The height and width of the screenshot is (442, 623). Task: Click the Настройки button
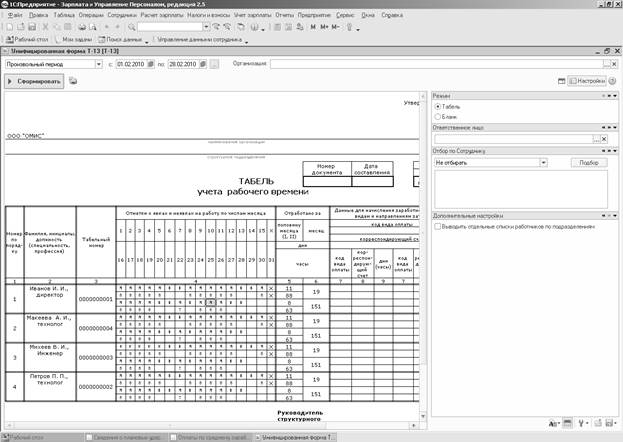coord(587,81)
